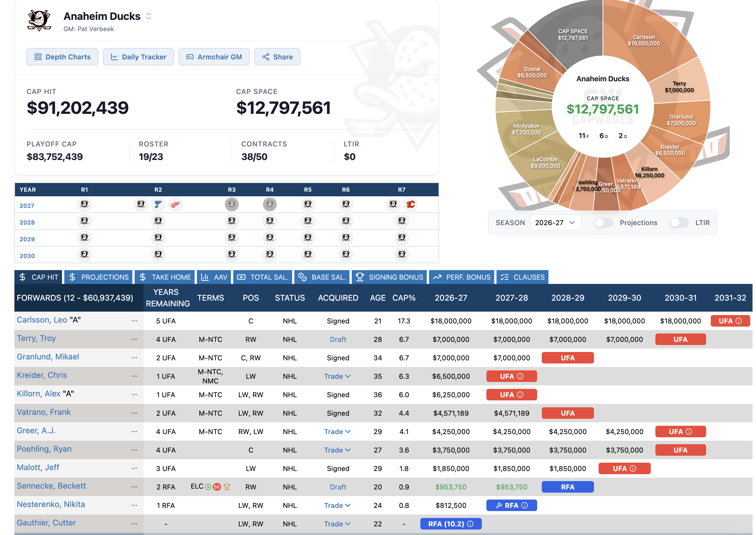Viewport: 756px width, 535px height.
Task: Switch to the BASE SAL. tab
Action: pyautogui.click(x=322, y=277)
